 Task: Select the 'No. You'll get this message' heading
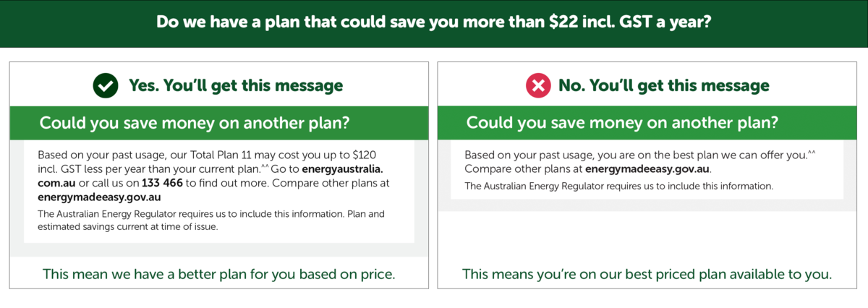[x=664, y=86]
